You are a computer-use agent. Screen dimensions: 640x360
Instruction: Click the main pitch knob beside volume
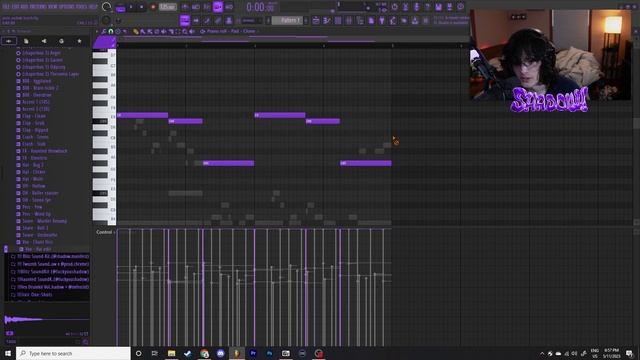tap(106, 20)
